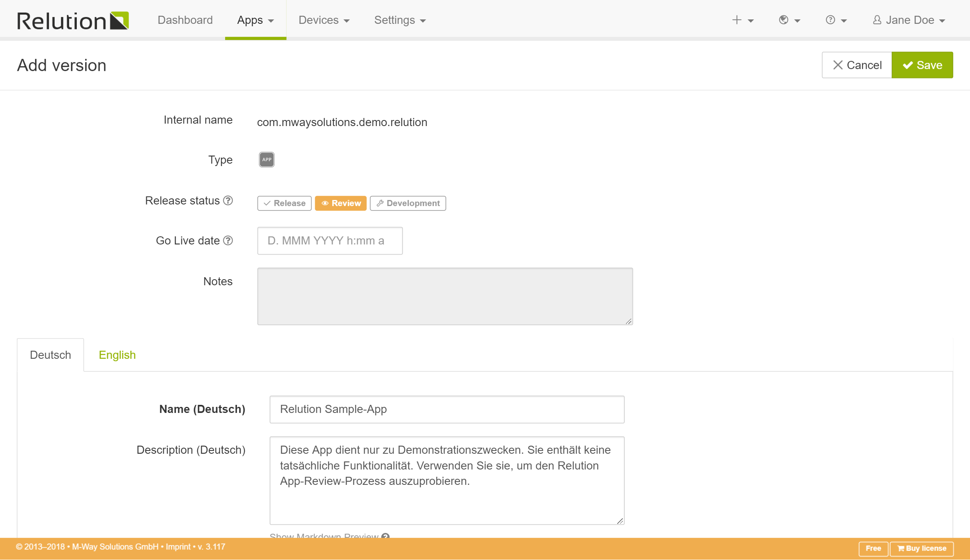Click the Add version heading

click(x=61, y=65)
